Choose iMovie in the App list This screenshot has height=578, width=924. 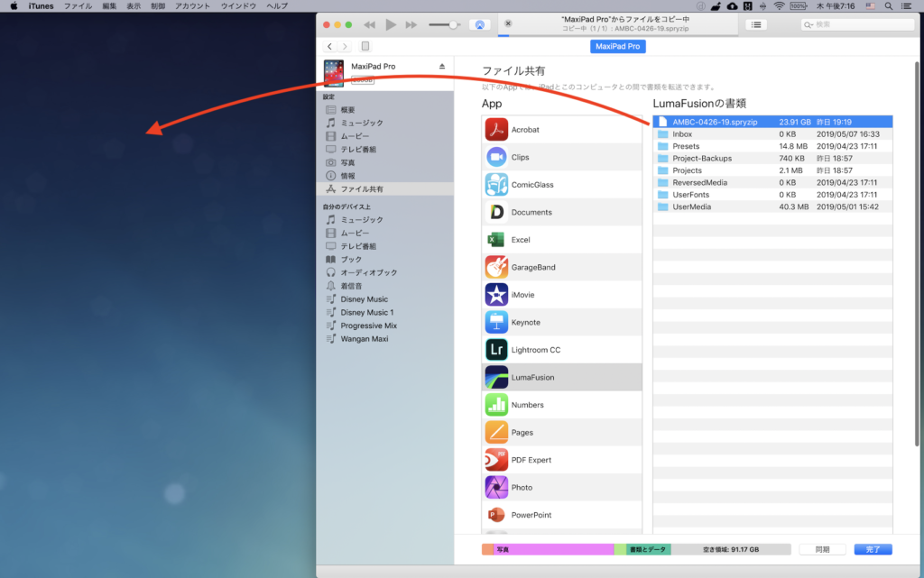tap(561, 295)
